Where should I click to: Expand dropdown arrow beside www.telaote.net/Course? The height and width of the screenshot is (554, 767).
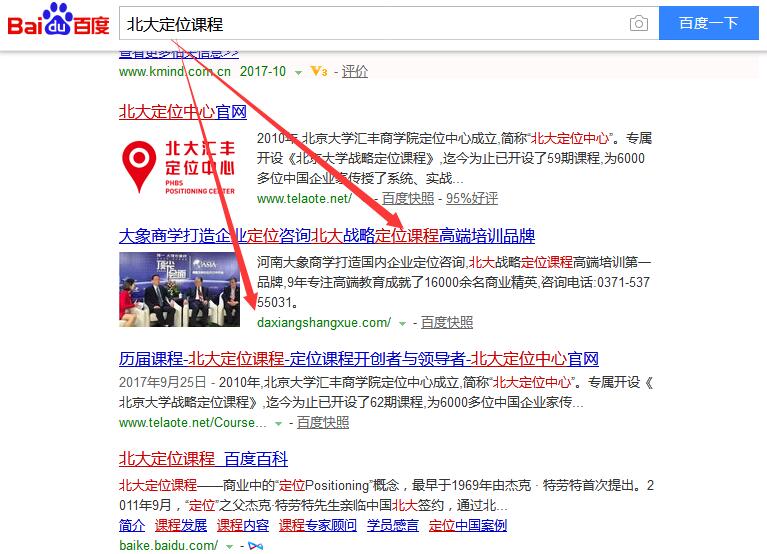[x=278, y=423]
